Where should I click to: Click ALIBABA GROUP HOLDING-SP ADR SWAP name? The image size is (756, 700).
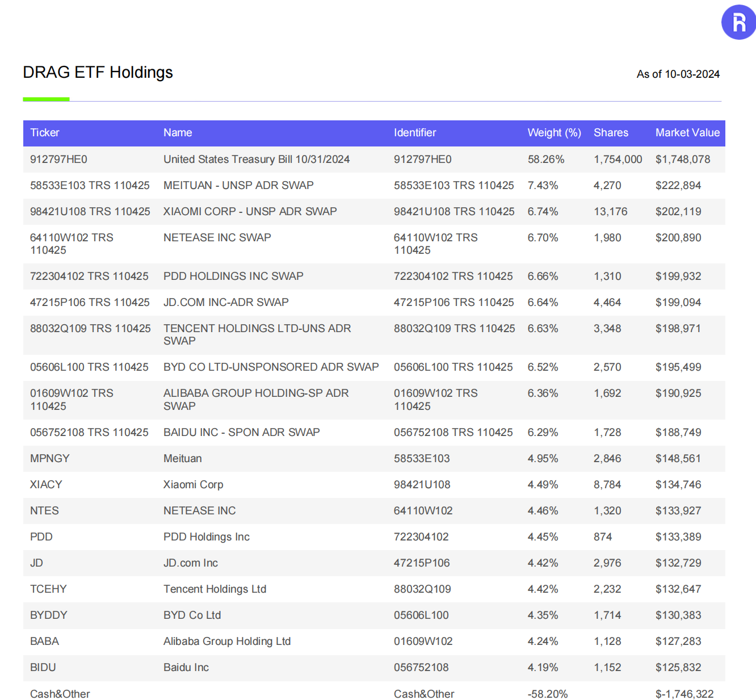[256, 400]
